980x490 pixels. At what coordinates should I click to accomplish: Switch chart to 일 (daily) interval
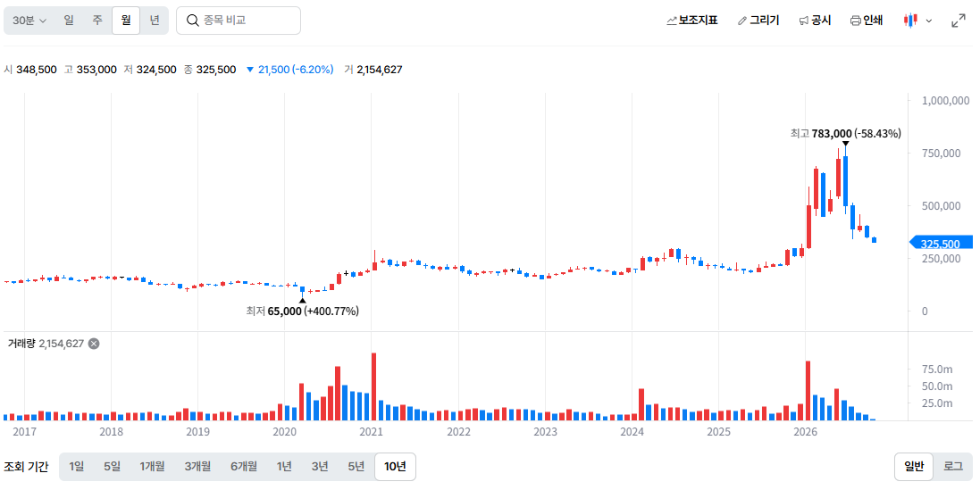(x=69, y=21)
